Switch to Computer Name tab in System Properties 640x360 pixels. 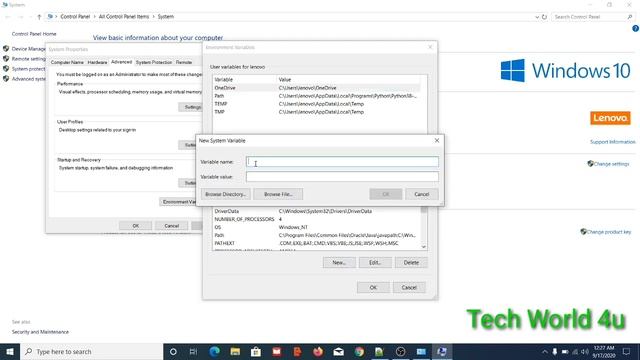67,62
